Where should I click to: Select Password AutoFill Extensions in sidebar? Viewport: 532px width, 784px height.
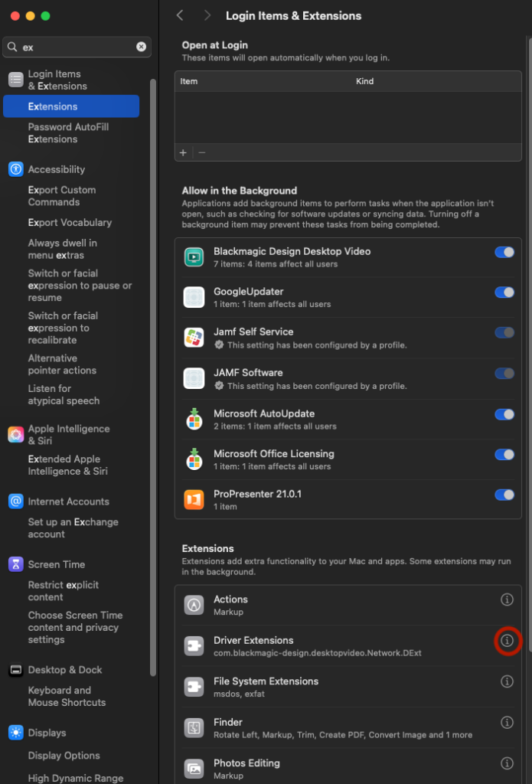(68, 132)
